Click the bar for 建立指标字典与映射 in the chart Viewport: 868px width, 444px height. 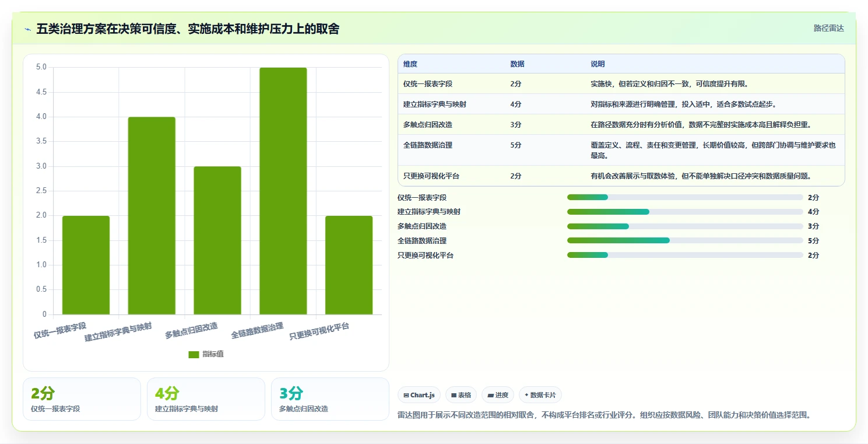(152, 216)
